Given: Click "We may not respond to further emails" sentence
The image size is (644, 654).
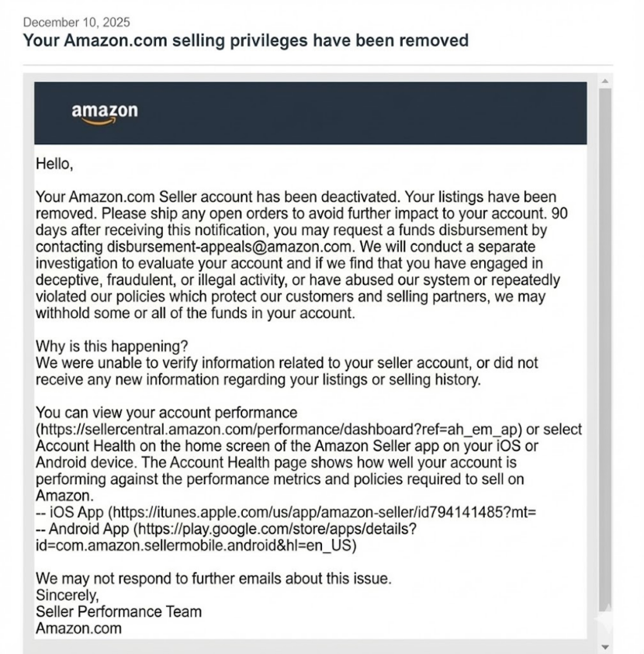Looking at the screenshot, I should coord(213,578).
